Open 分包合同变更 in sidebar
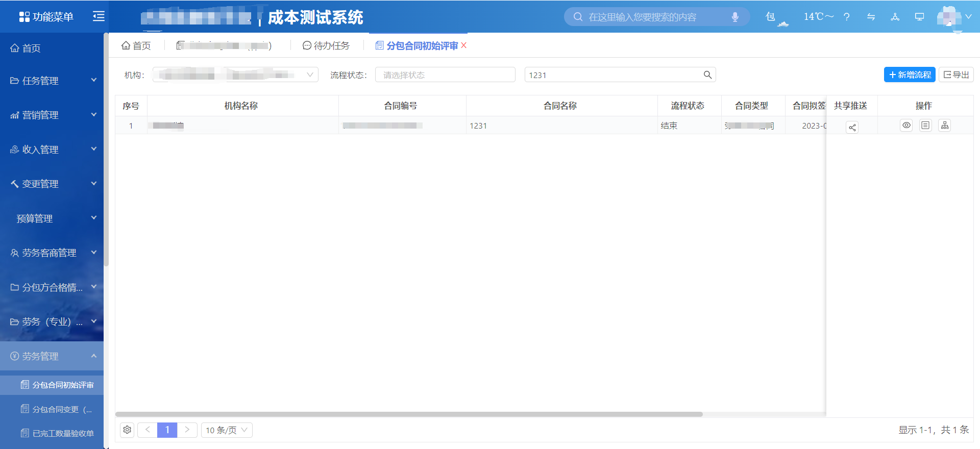Viewport: 980px width, 449px height. pyautogui.click(x=52, y=409)
